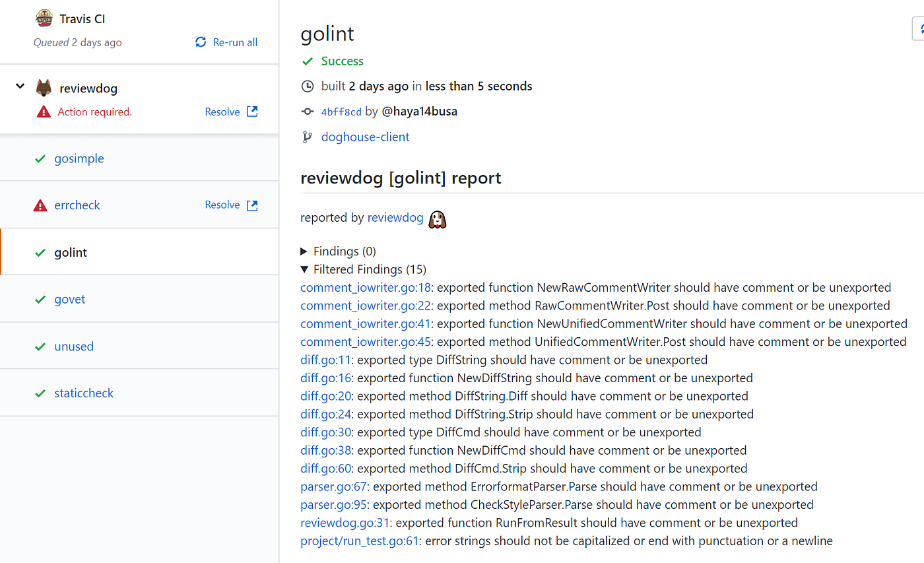The image size is (924, 563).
Task: Select the staticcheck item in sidebar
Action: pyautogui.click(x=83, y=393)
